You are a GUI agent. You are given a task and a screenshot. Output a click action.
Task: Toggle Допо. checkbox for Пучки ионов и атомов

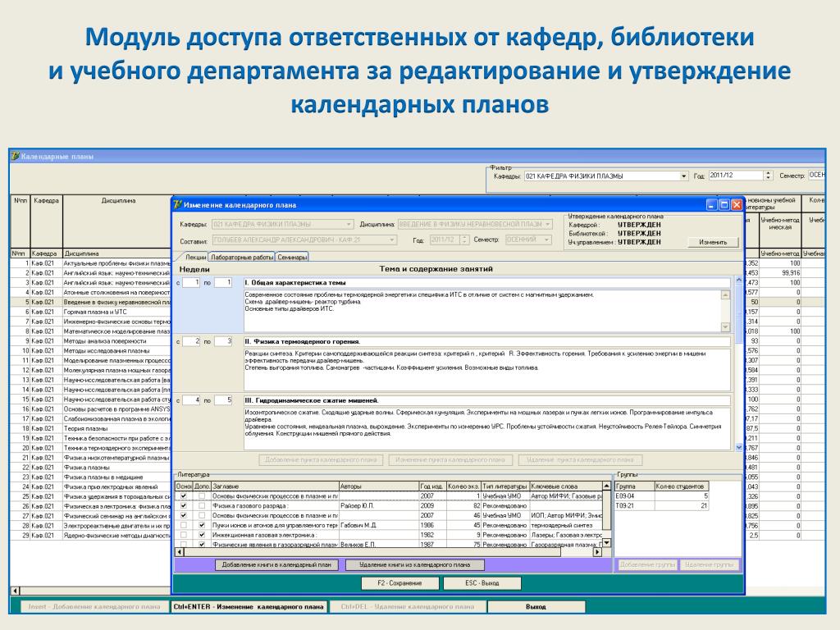pos(202,525)
